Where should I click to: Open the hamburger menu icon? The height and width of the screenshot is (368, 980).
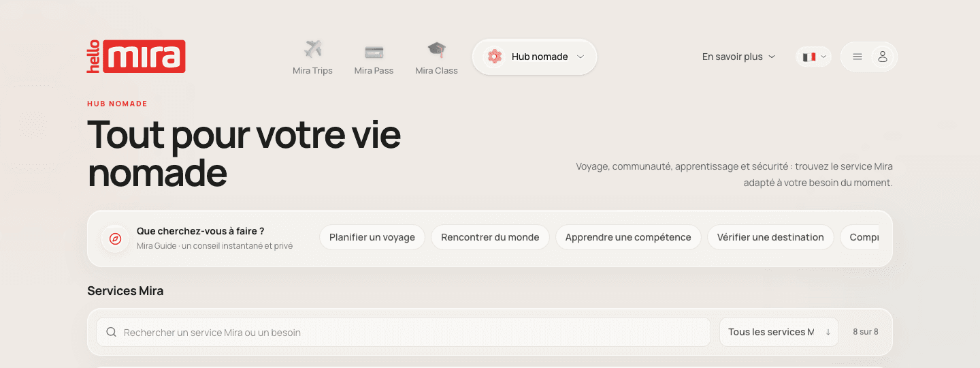tap(857, 57)
